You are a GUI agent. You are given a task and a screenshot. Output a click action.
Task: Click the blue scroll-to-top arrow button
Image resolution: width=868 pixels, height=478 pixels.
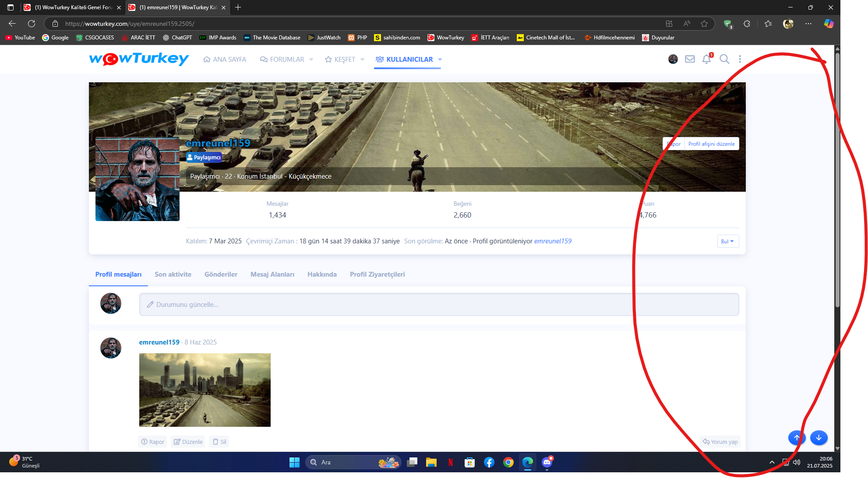pos(797,437)
